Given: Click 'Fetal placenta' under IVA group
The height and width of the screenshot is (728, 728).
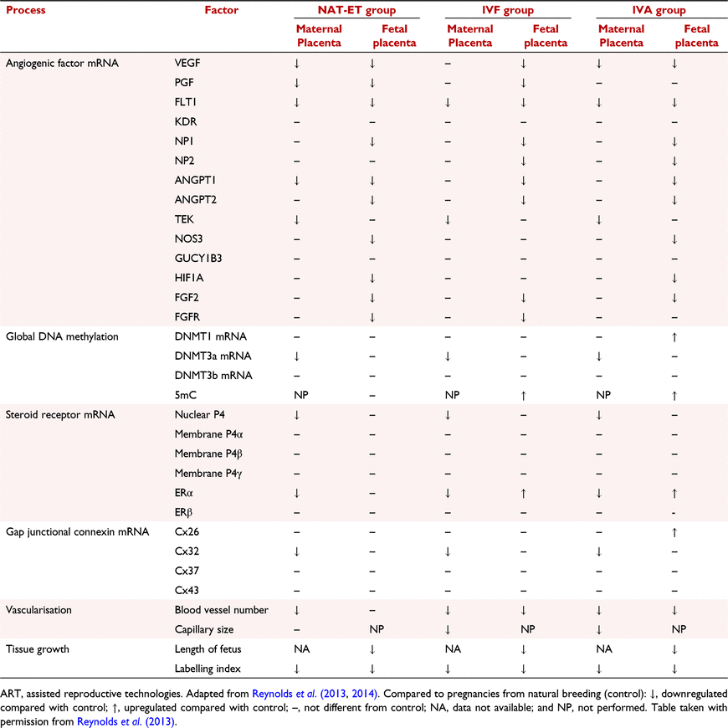Looking at the screenshot, I should [696, 36].
